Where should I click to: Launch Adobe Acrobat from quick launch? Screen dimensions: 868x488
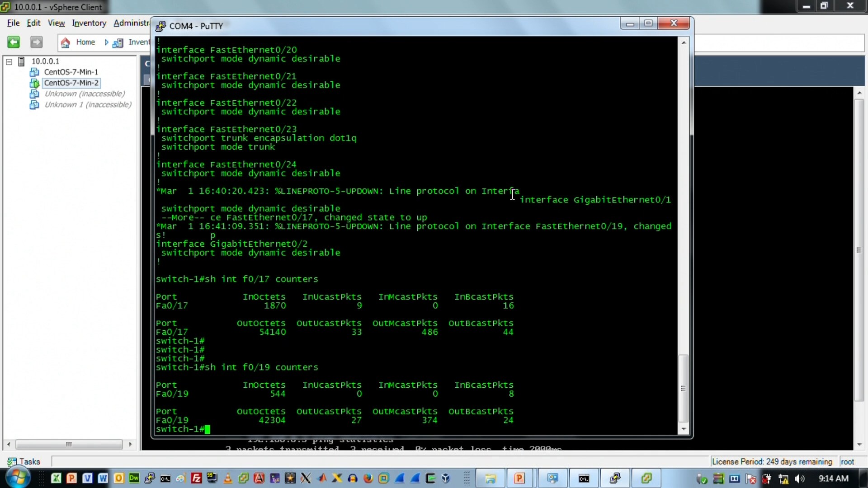coord(259,478)
